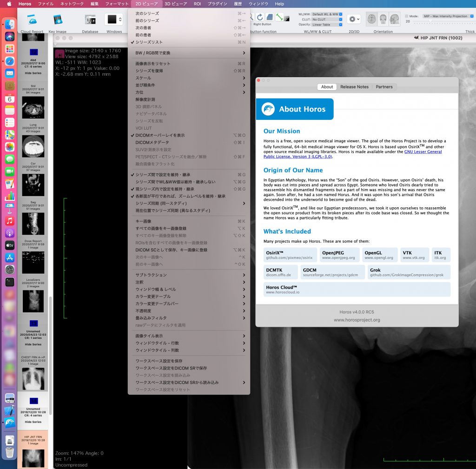This screenshot has width=476, height=469.
Task: Open Terminal from the Dock
Action: point(10,282)
